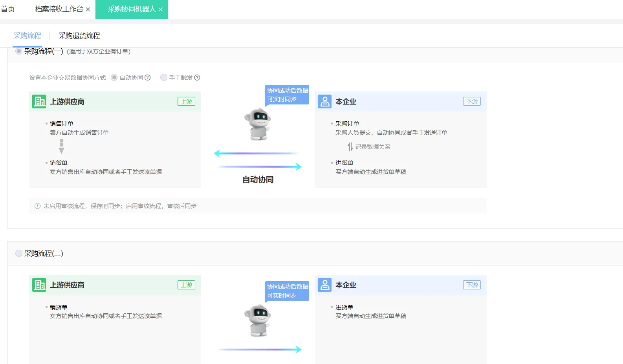Viewport: 623px width, 364px height.
Task: Click the 销售订单 item text
Action: pos(62,123)
